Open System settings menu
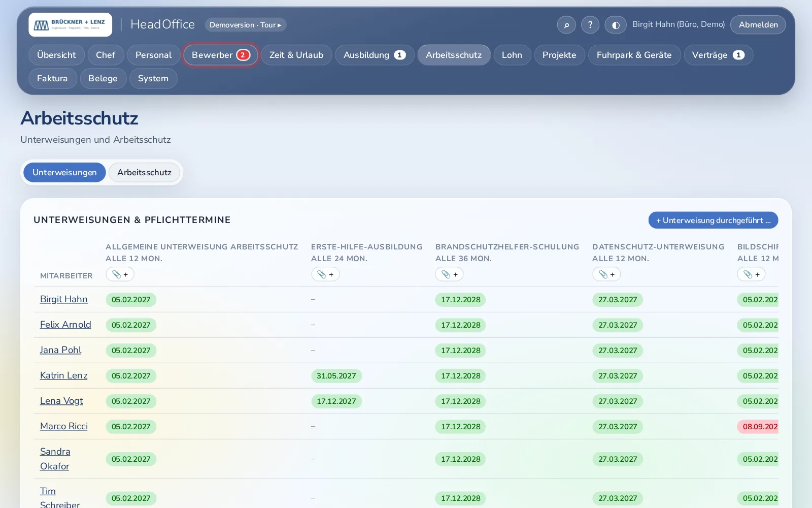 click(x=153, y=78)
